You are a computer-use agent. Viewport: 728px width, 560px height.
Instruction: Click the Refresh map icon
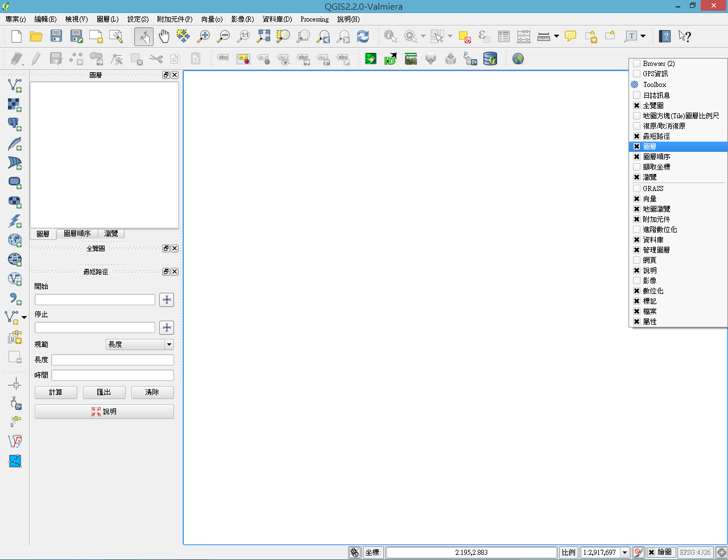363,36
